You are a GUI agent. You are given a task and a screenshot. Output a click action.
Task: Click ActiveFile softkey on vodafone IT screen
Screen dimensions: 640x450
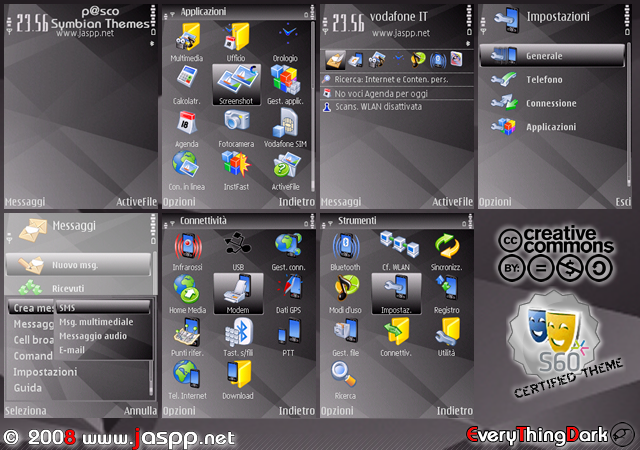[452, 202]
